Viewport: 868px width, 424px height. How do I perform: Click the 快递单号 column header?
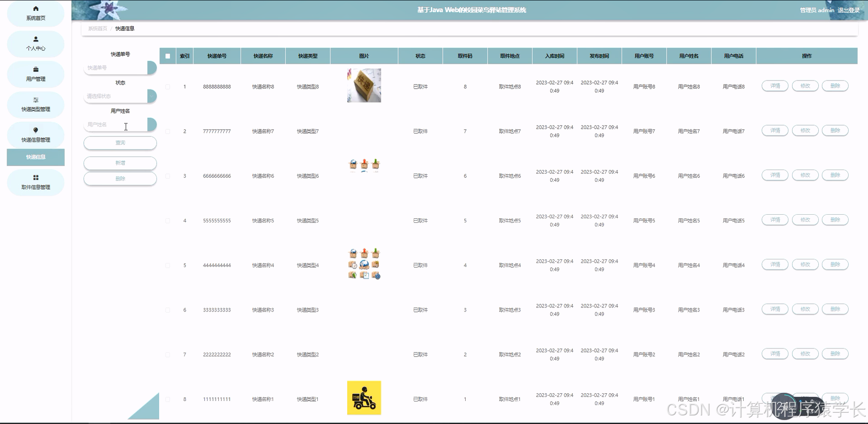click(217, 56)
